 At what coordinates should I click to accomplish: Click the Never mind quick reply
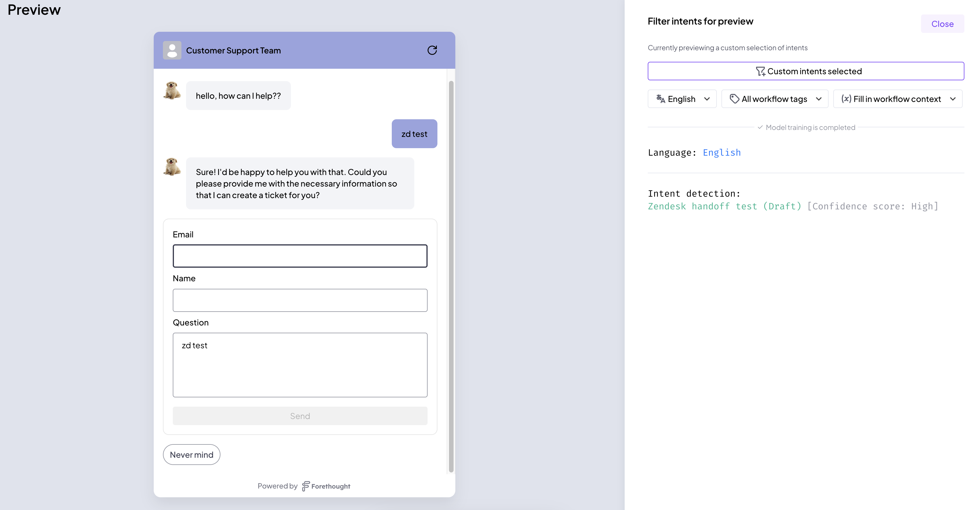[191, 455]
